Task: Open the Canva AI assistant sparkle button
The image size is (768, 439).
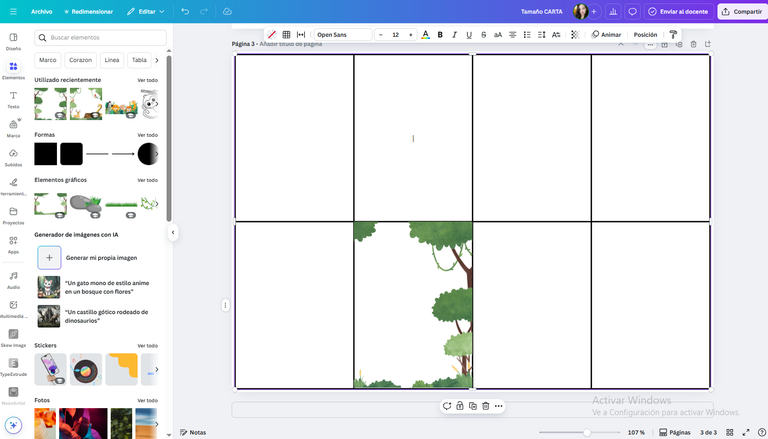Action: (13, 425)
